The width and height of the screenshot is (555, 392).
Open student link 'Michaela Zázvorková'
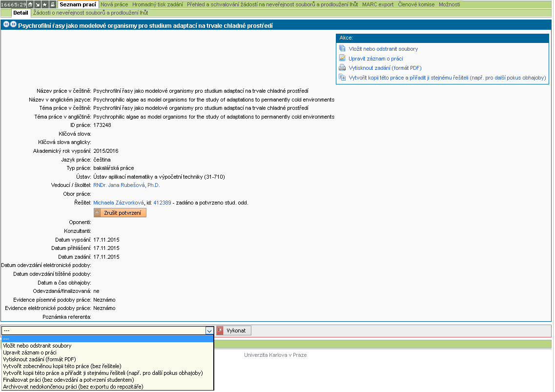119,203
